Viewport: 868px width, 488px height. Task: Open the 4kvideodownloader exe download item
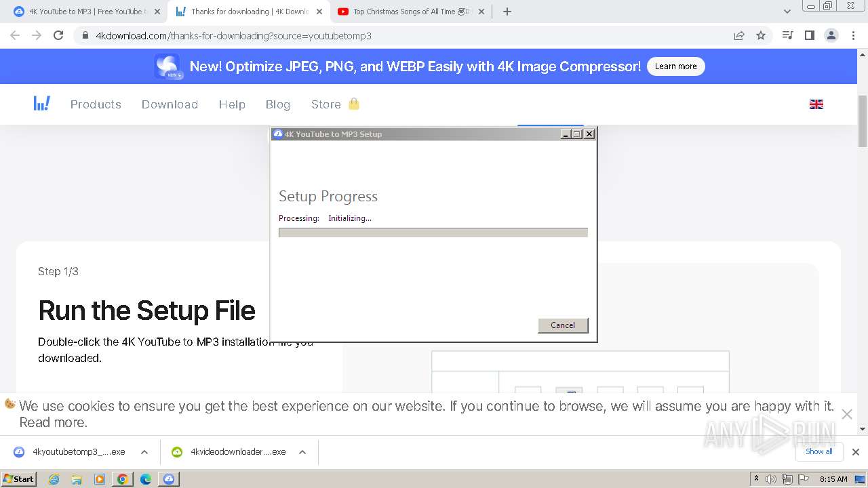(229, 452)
